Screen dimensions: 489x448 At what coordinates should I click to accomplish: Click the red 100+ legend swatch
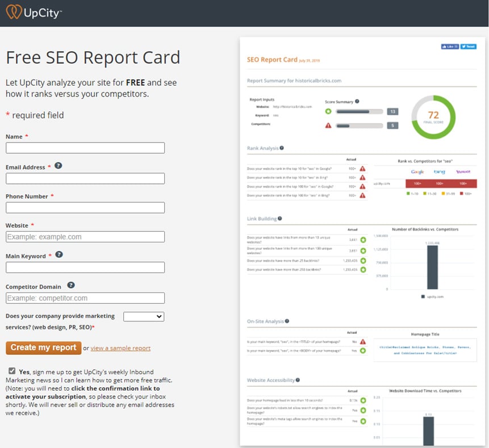tap(462, 194)
